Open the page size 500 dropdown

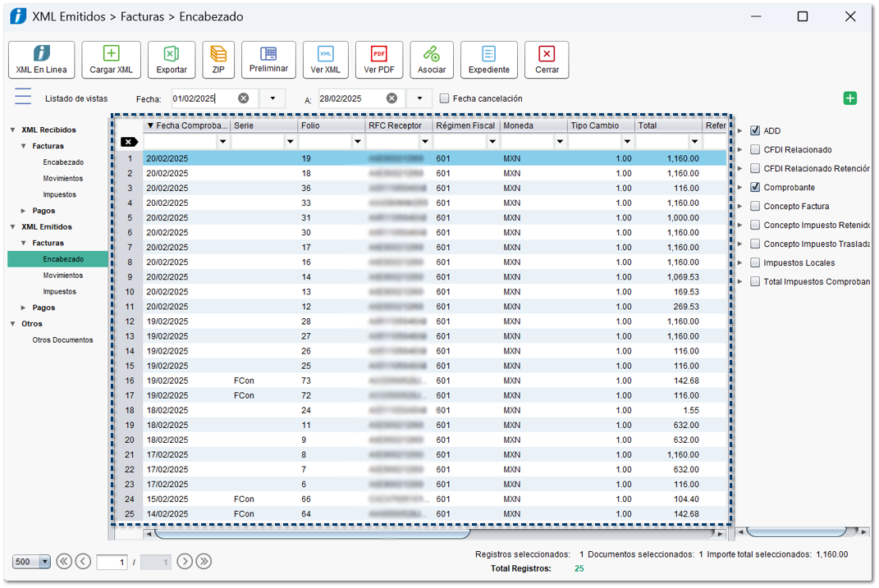[44, 562]
